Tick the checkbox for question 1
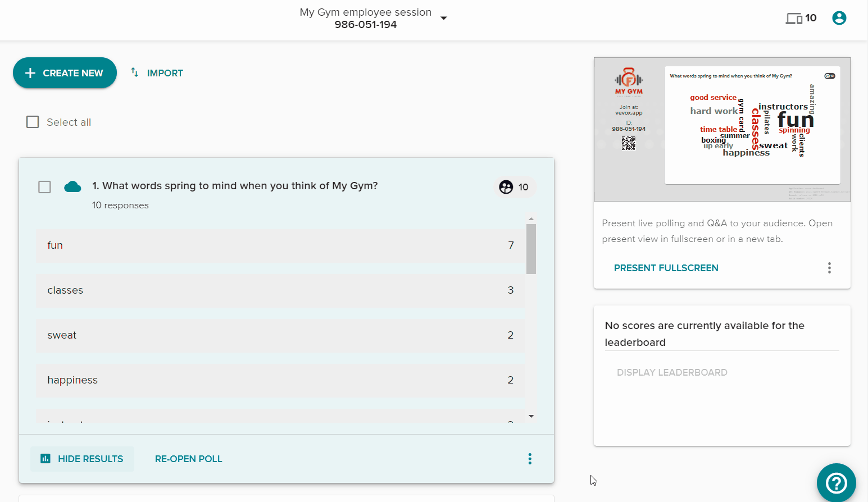This screenshot has width=868, height=502. 44,186
